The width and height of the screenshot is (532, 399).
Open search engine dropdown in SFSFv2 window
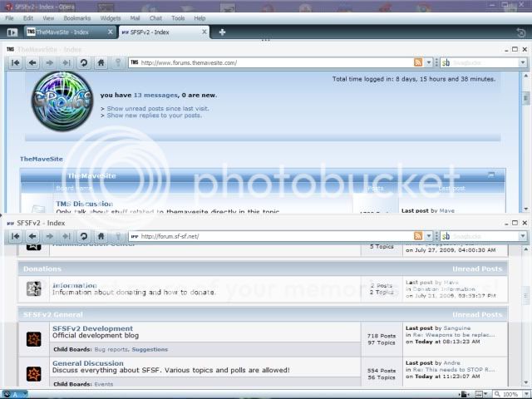tap(523, 236)
